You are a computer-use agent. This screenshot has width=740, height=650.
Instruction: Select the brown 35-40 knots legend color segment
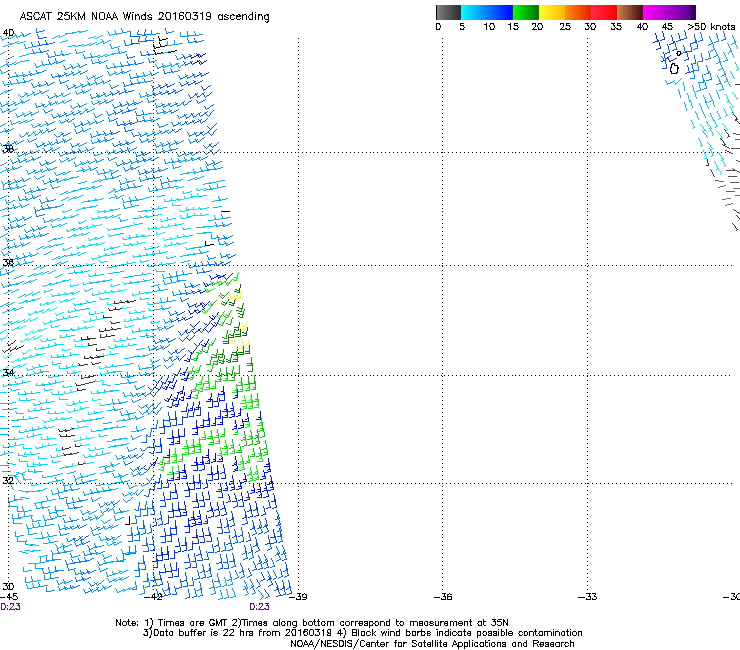coord(630,12)
